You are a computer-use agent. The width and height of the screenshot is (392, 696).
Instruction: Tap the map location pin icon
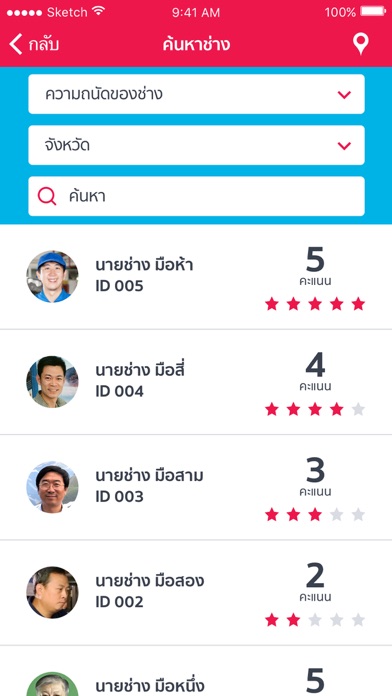click(360, 44)
